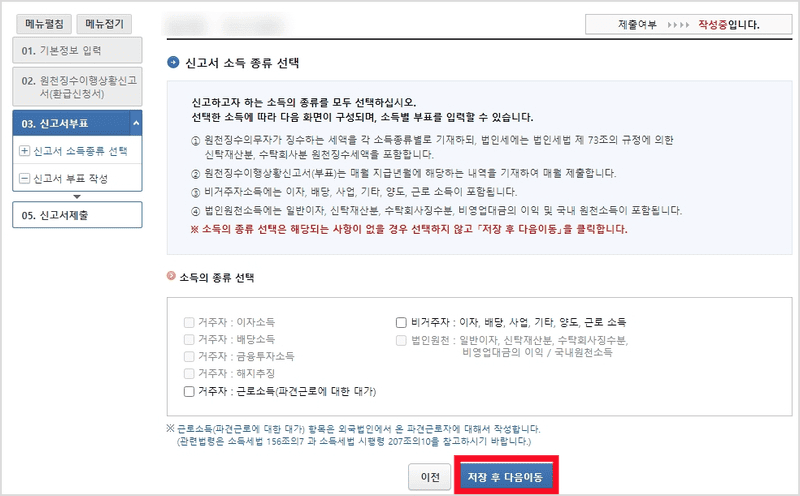
Task: Open menu 02. 원천징수이행상황신고서(환급신청서)
Action: [77, 87]
